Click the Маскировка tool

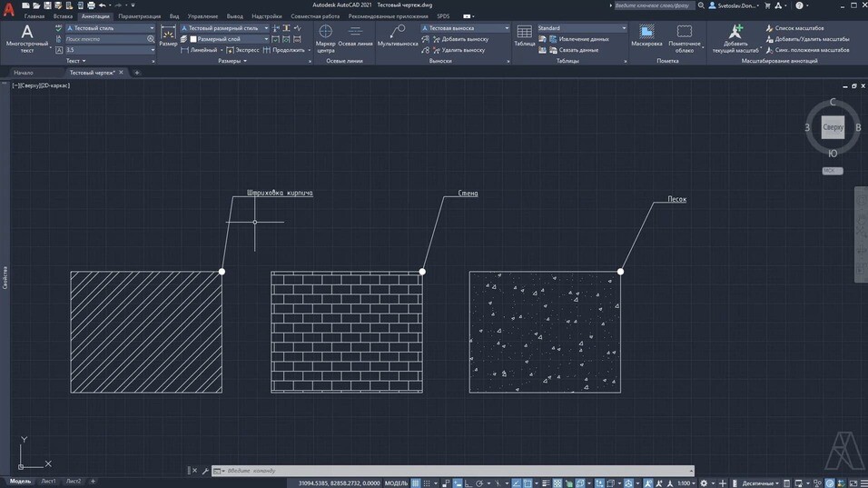click(x=646, y=36)
